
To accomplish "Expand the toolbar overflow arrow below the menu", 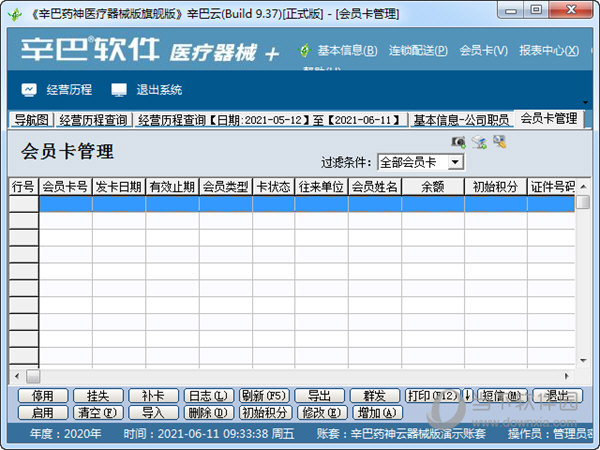I will [x=585, y=103].
